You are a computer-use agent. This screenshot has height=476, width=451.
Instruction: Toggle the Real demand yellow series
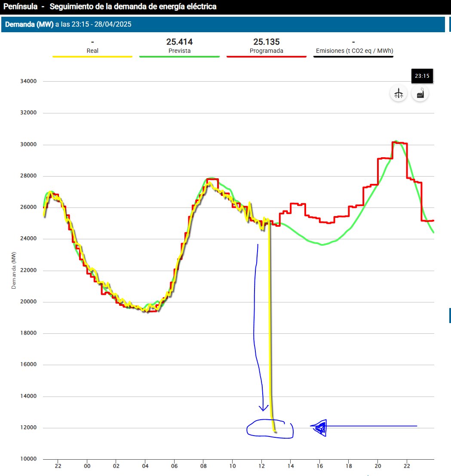92,51
